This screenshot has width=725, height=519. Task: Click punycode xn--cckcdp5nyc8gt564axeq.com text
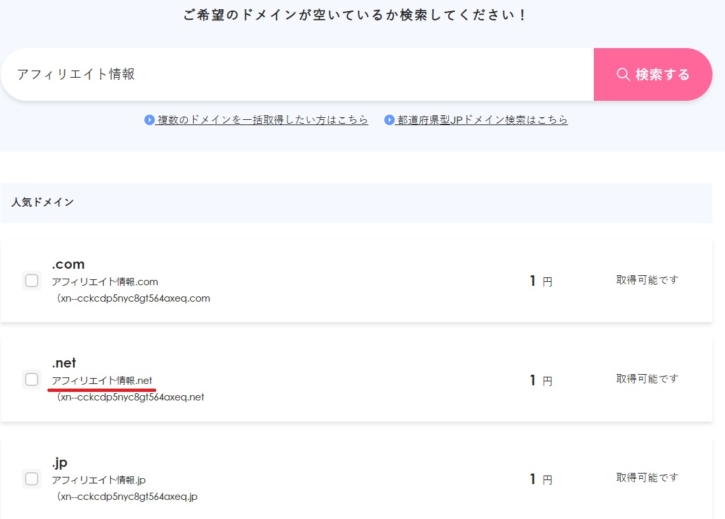pos(134,298)
